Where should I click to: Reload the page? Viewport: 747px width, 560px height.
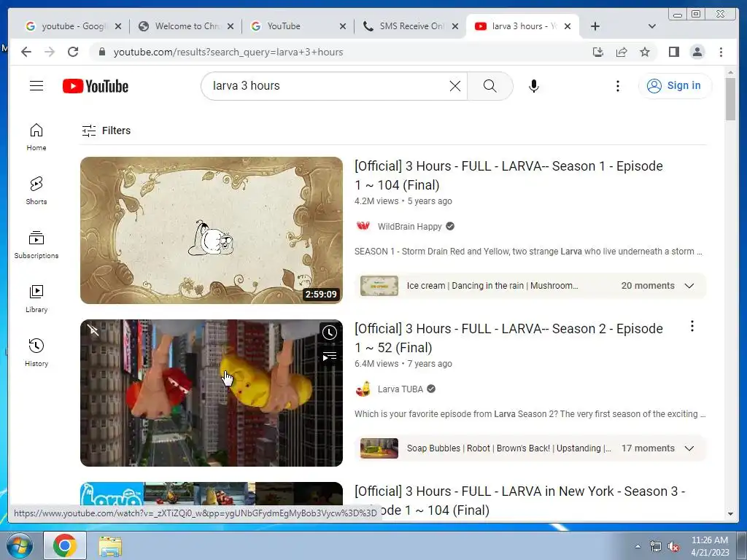click(73, 52)
